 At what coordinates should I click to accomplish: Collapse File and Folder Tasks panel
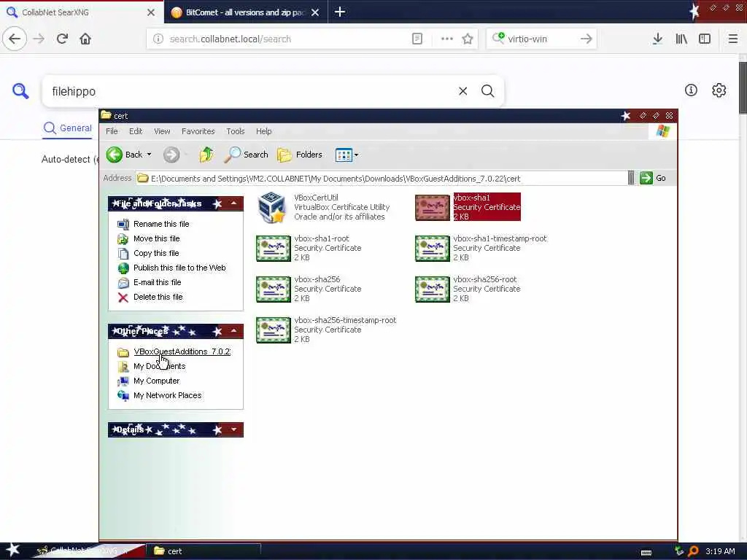coord(233,203)
